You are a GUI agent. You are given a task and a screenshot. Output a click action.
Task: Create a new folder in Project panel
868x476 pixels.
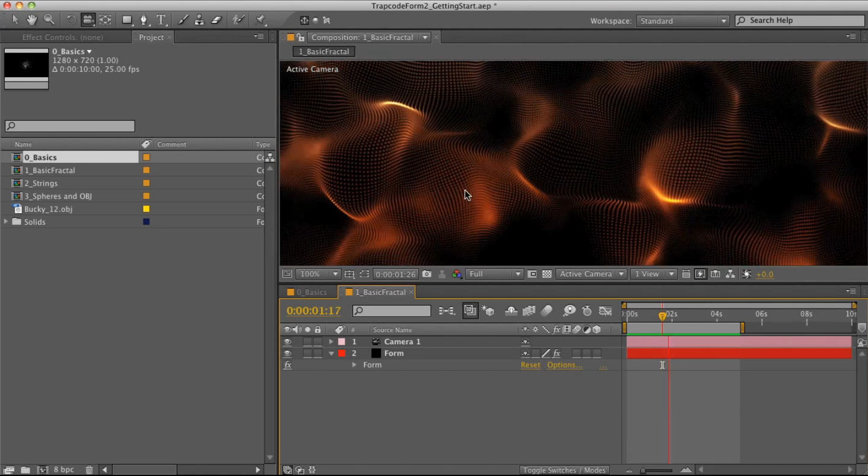pos(25,470)
